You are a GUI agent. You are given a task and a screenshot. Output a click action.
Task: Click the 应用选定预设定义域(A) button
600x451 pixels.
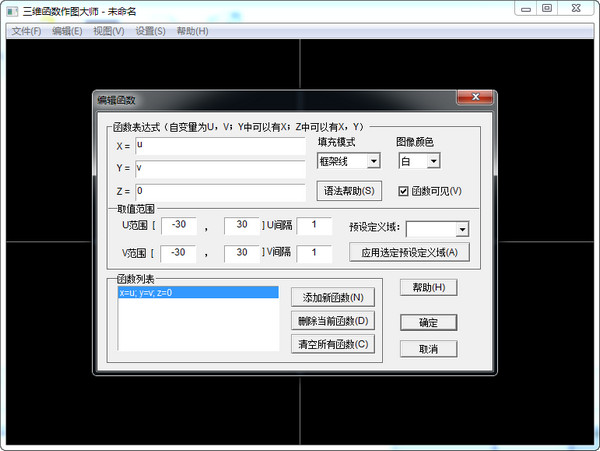[x=409, y=252]
